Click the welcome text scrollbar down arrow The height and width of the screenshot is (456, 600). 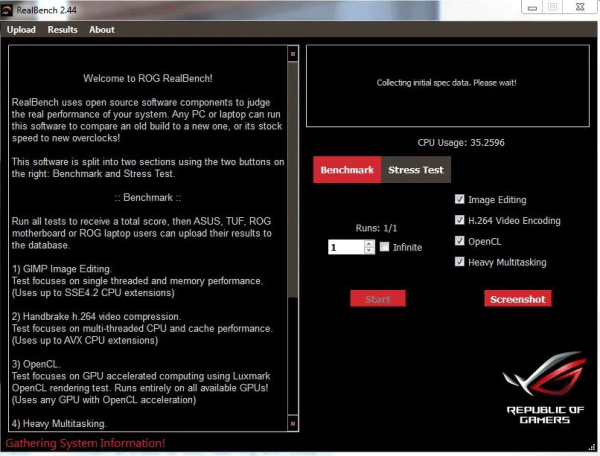point(293,423)
